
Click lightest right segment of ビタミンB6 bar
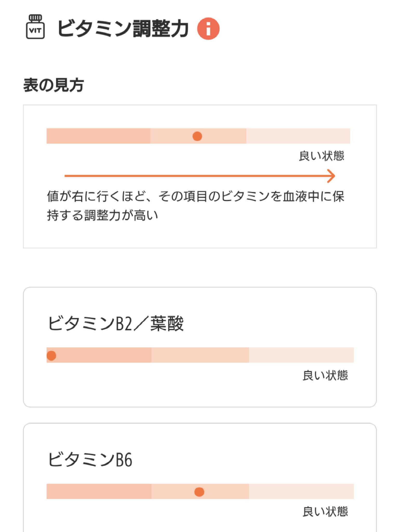(x=301, y=491)
